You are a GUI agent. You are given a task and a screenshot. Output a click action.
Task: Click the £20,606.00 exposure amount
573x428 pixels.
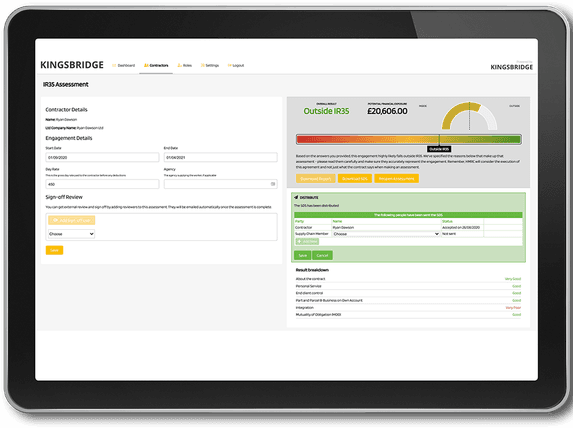[x=387, y=111]
